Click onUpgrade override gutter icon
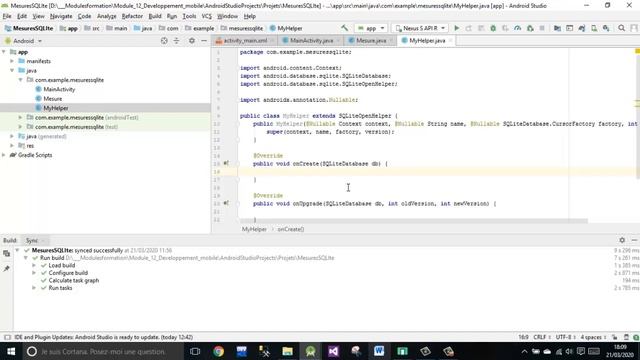This screenshot has height=360, width=640. tap(226, 203)
